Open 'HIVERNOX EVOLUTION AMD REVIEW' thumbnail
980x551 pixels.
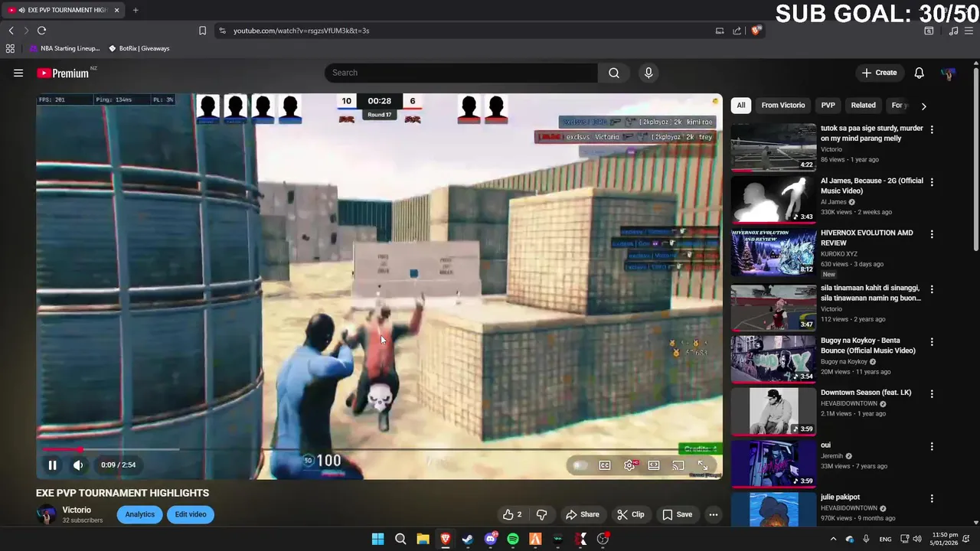[x=773, y=252]
